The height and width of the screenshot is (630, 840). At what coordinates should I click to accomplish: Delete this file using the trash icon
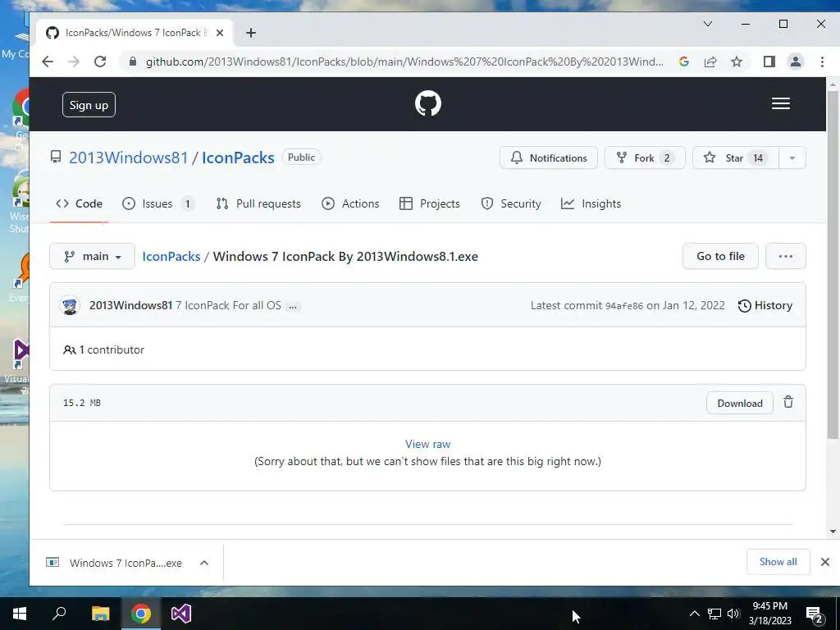pos(788,402)
